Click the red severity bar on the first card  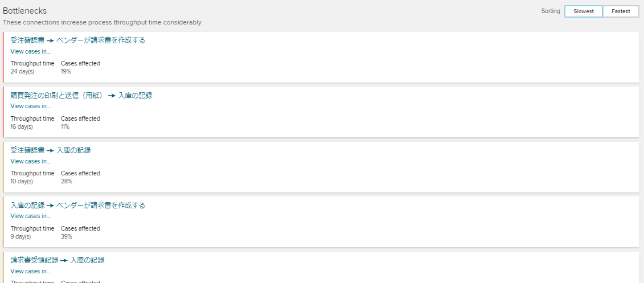3,57
